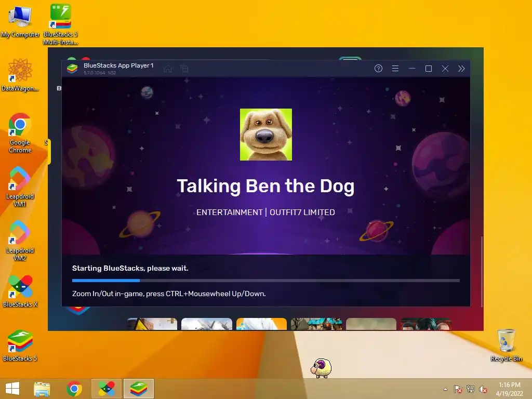The width and height of the screenshot is (532, 399).
Task: Click the CTRL+Mousewheel zoom tip text
Action: [169, 294]
